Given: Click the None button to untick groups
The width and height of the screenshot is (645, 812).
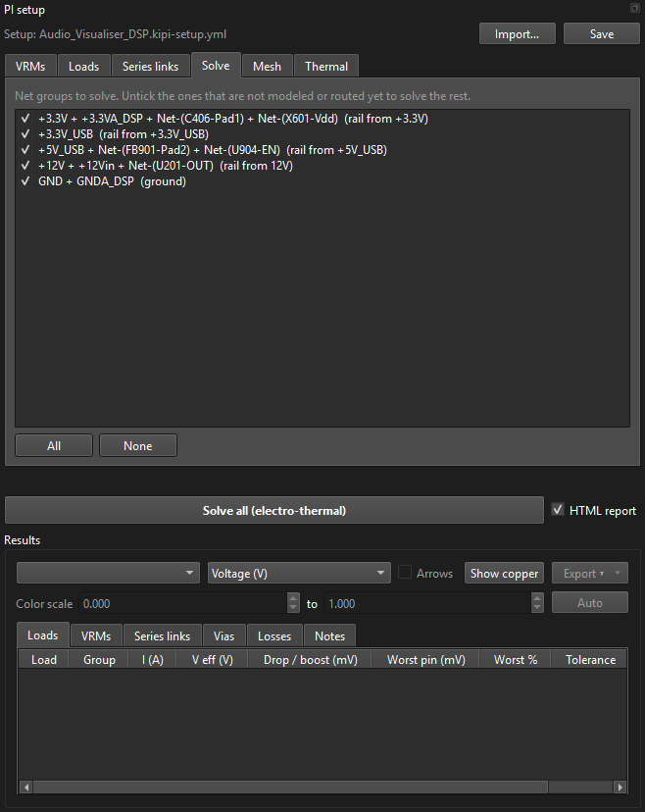Looking at the screenshot, I should (137, 446).
